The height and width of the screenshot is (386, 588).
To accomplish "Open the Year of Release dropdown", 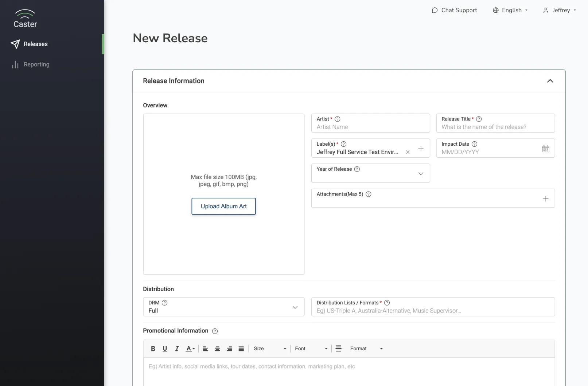I will point(421,173).
